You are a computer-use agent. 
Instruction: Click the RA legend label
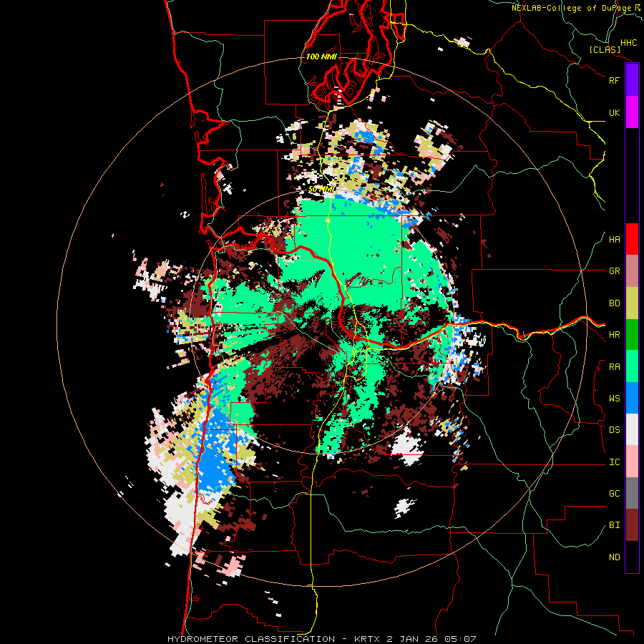tap(614, 367)
